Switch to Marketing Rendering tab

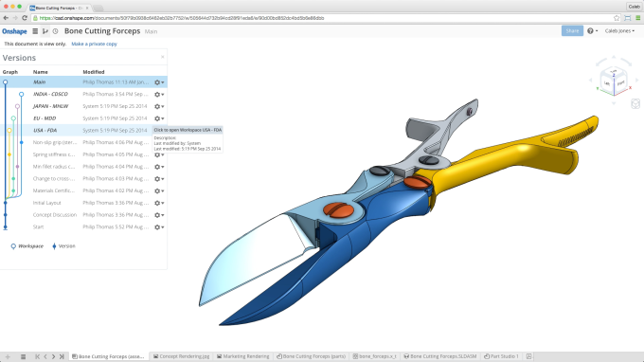pos(242,356)
